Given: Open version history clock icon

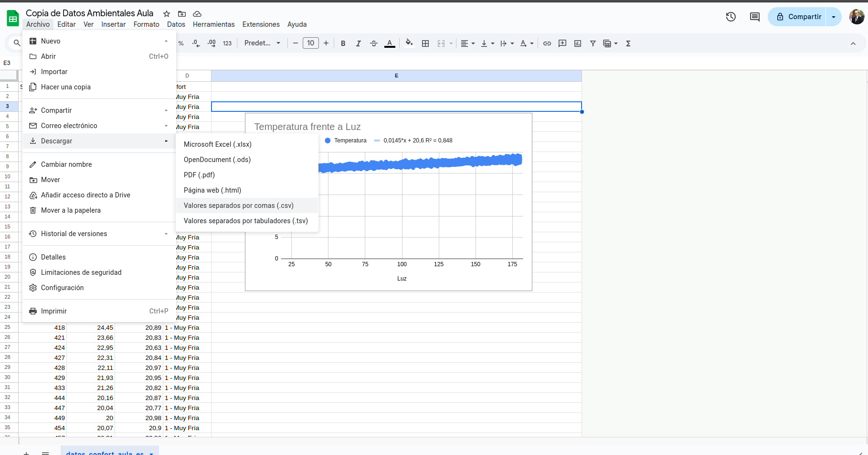Looking at the screenshot, I should click(x=730, y=17).
